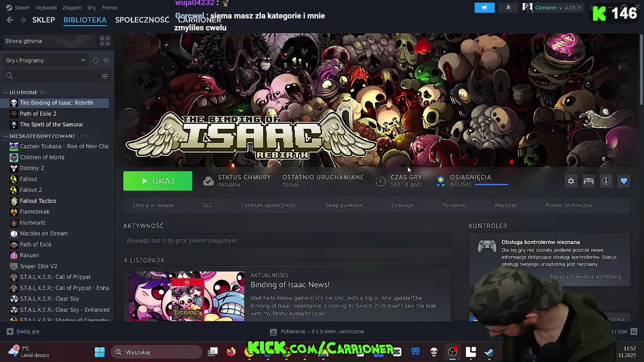
Task: Show game info icon
Action: [x=606, y=181]
